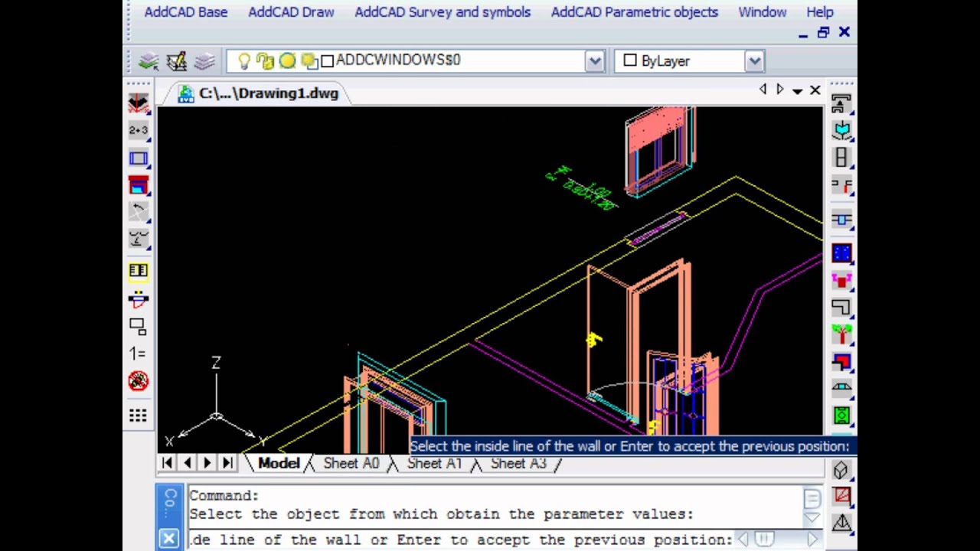This screenshot has width=980, height=551.
Task: Click the yellow open-book icon
Action: (x=139, y=271)
